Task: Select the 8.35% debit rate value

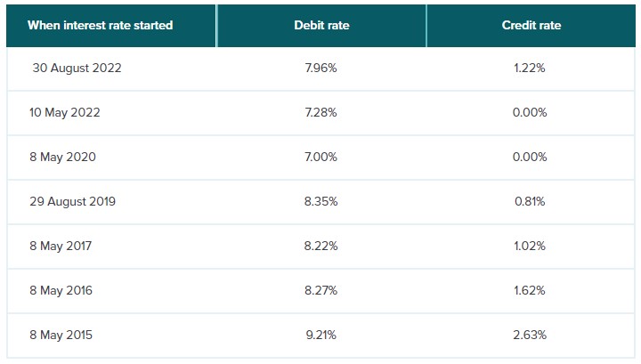Action: coord(321,201)
